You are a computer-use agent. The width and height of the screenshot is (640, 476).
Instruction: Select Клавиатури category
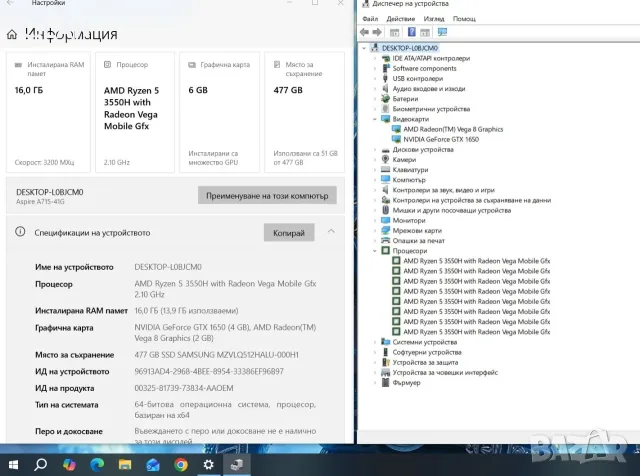(410, 170)
